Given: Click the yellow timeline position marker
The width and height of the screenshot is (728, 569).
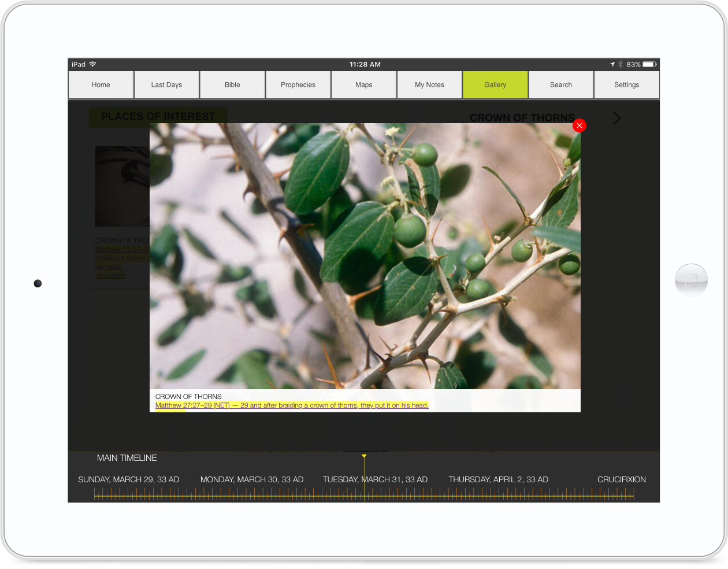Looking at the screenshot, I should point(364,457).
